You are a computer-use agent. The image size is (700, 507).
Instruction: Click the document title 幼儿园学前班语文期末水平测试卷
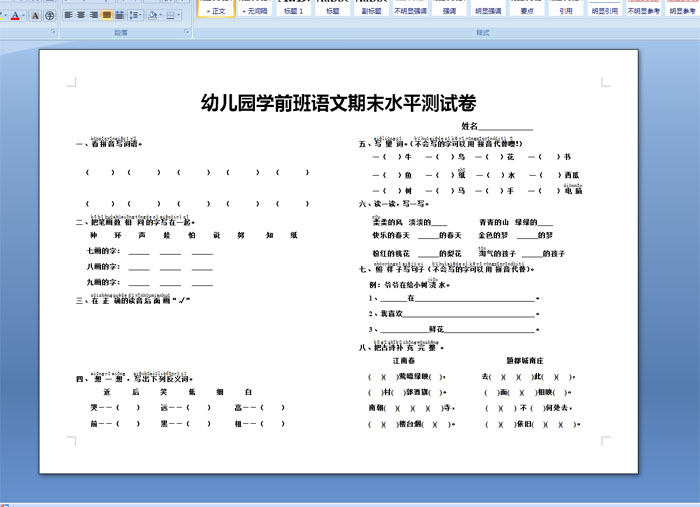click(339, 103)
